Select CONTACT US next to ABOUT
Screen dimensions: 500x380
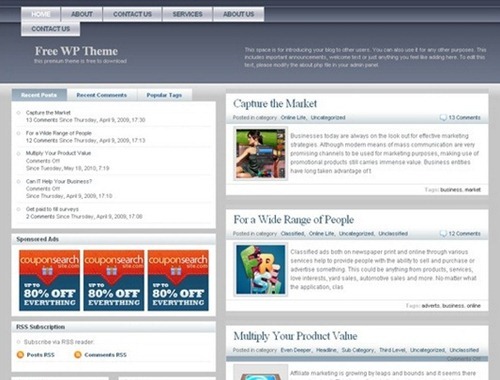point(132,14)
